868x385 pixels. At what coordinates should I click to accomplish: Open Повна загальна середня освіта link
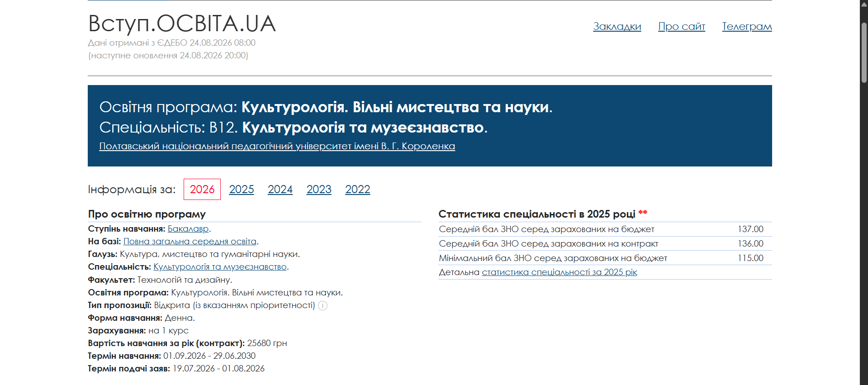tap(190, 242)
